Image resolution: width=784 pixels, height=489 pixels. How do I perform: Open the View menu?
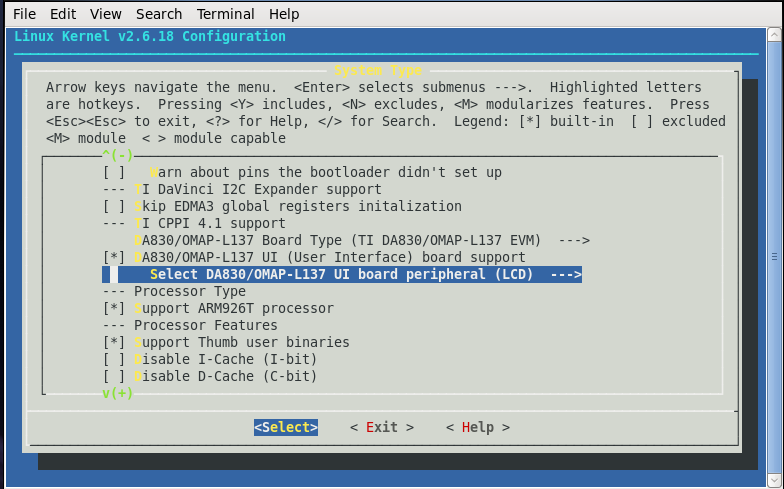(x=106, y=14)
